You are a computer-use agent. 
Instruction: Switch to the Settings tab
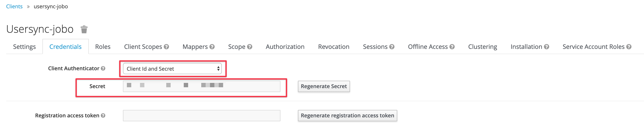point(24,47)
